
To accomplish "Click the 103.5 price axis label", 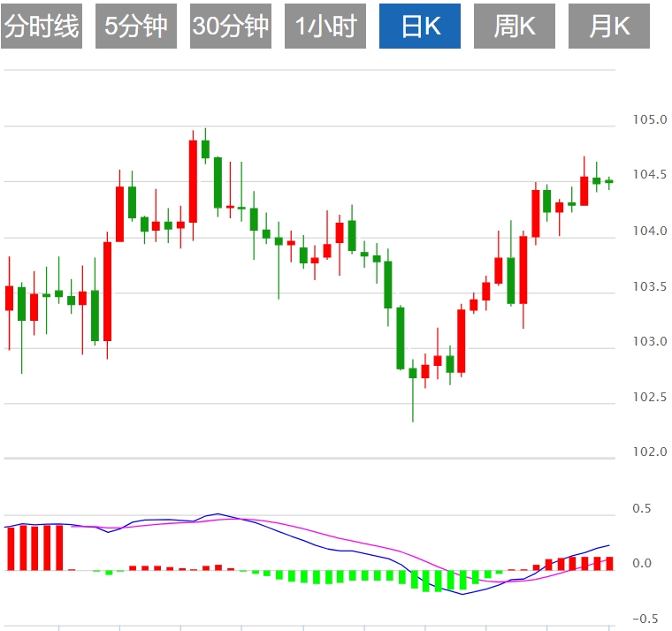I will (x=650, y=286).
